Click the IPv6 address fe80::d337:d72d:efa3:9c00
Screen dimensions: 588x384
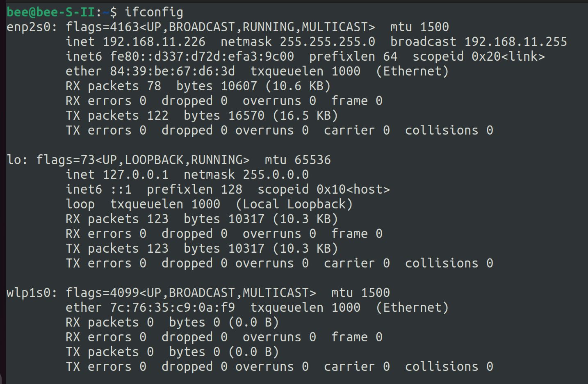(202, 57)
